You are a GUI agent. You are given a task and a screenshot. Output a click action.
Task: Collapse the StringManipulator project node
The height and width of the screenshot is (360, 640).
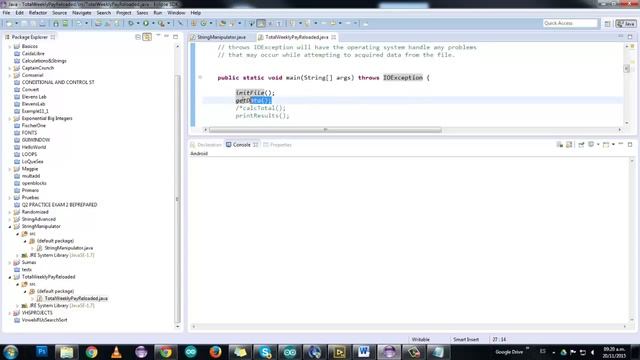click(x=10, y=227)
